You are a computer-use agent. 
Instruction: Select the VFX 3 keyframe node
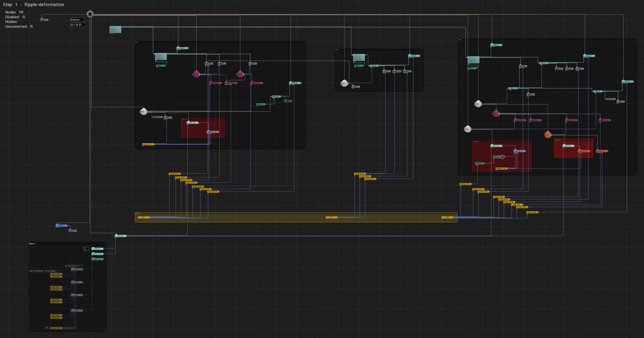[447, 217]
